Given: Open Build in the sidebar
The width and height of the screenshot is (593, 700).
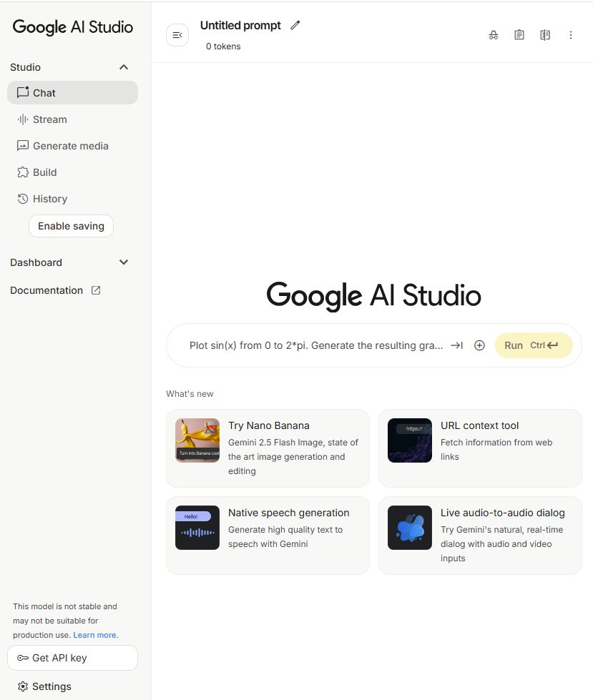Looking at the screenshot, I should [x=72, y=172].
